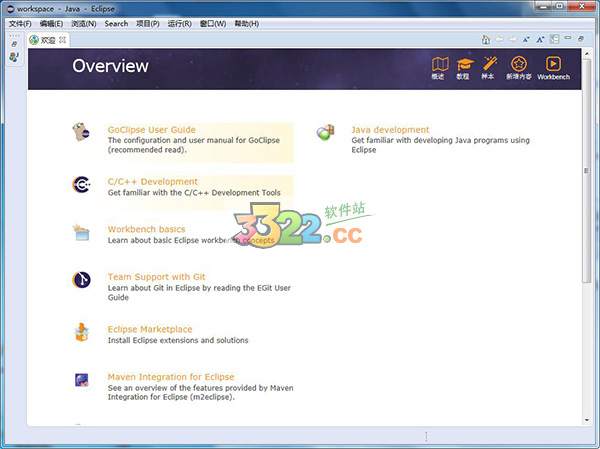The height and width of the screenshot is (449, 600).
Task: Close the 欢迎 welcome tab
Action: tap(63, 40)
